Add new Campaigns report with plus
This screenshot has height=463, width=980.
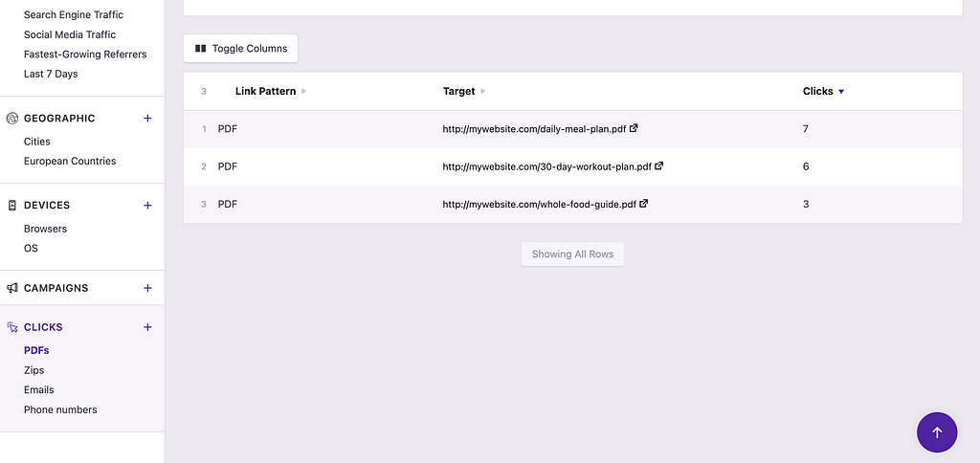coord(147,288)
